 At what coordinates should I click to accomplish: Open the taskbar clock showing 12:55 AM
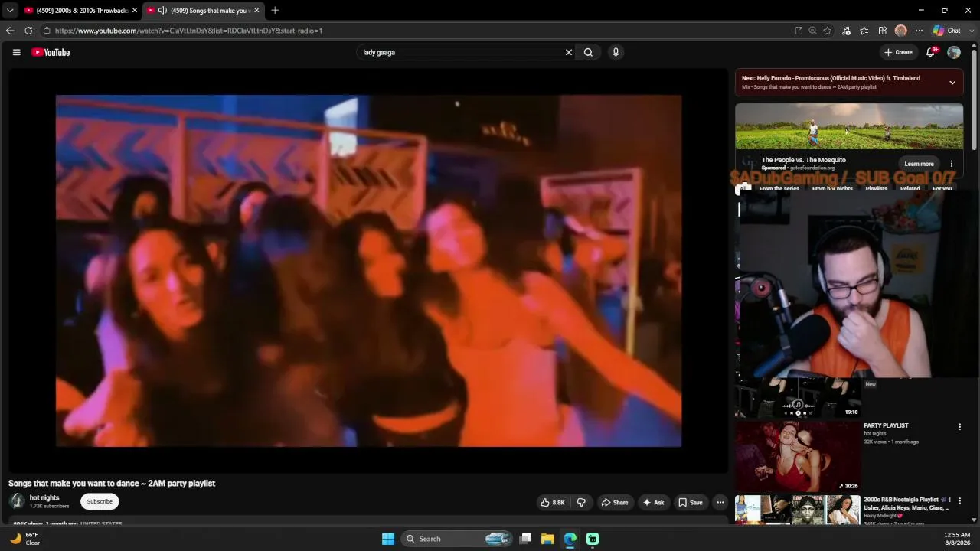point(957,539)
